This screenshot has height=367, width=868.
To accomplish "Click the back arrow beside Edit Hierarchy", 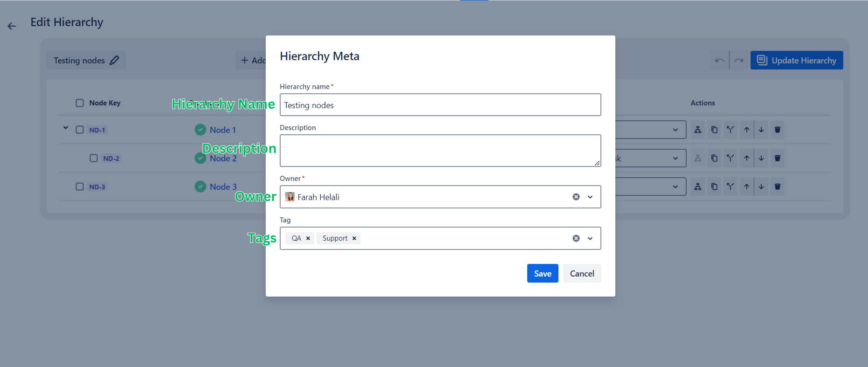I will (12, 26).
